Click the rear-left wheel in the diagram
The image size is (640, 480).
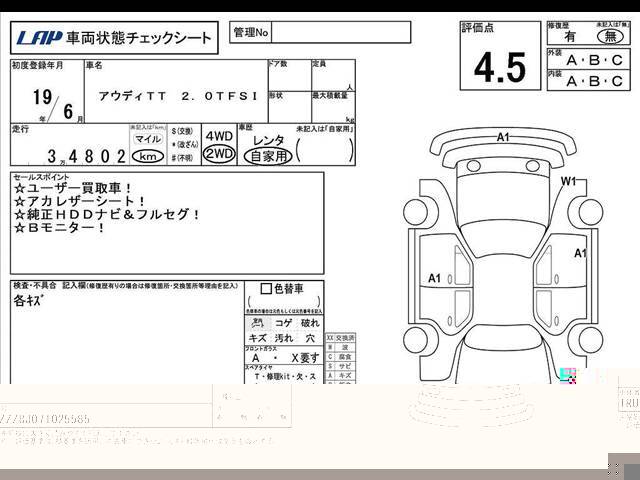pos(416,340)
